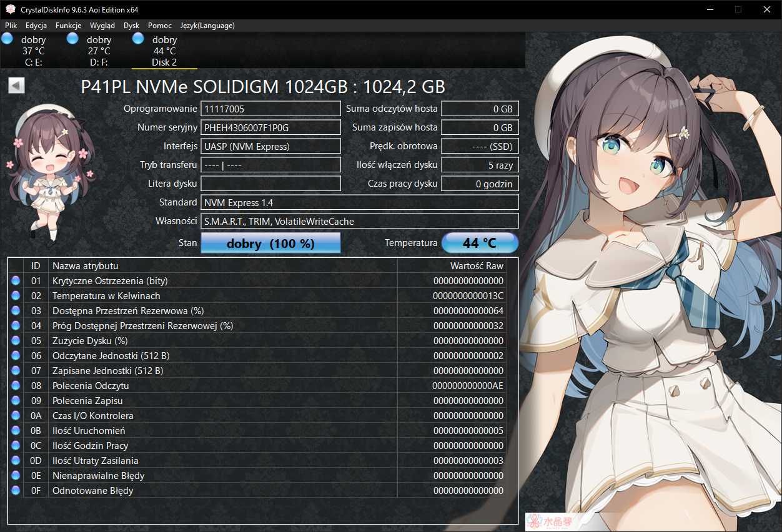Click the Tryb transferu field

pos(270,165)
